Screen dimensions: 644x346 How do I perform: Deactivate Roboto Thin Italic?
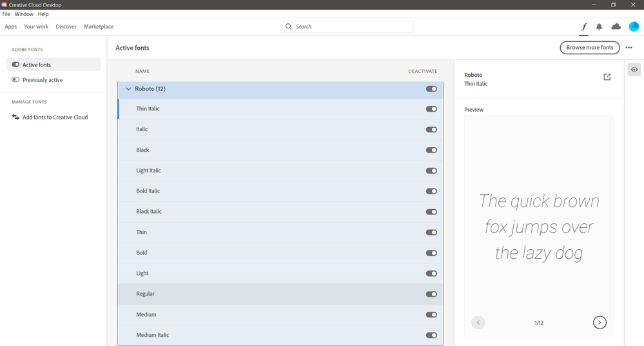coord(431,109)
